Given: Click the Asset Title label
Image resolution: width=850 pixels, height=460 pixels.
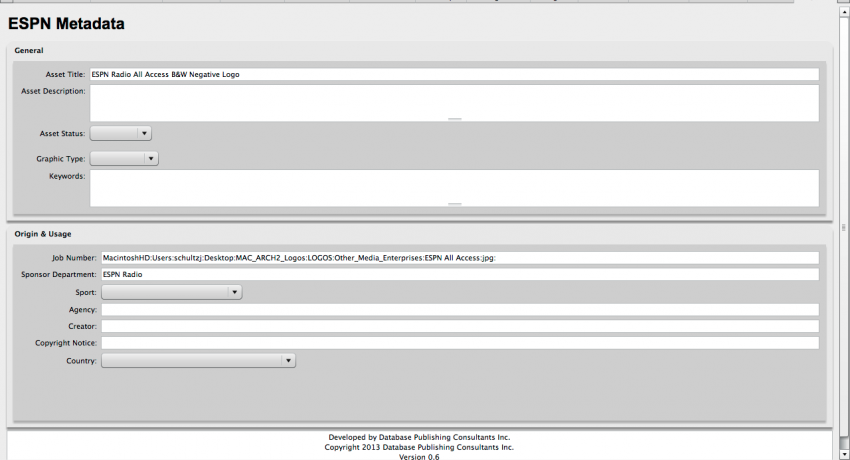Looking at the screenshot, I should click(x=65, y=74).
